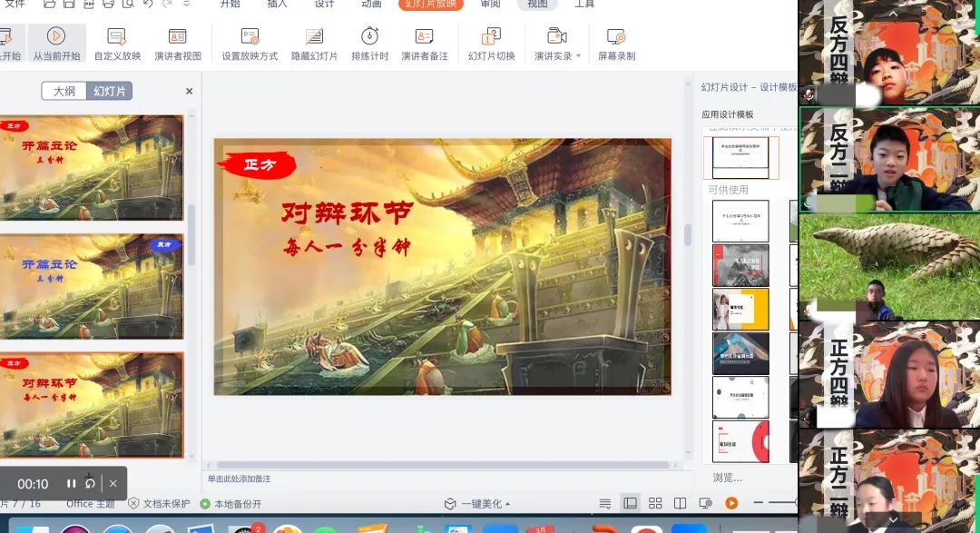This screenshot has width=980, height=533.
Task: Open the 动画 ribbon tab
Action: (371, 4)
